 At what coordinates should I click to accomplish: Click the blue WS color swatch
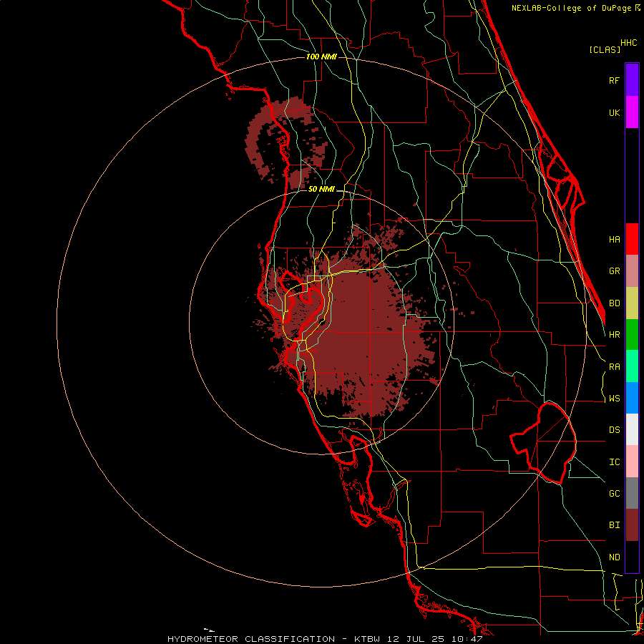tap(632, 398)
